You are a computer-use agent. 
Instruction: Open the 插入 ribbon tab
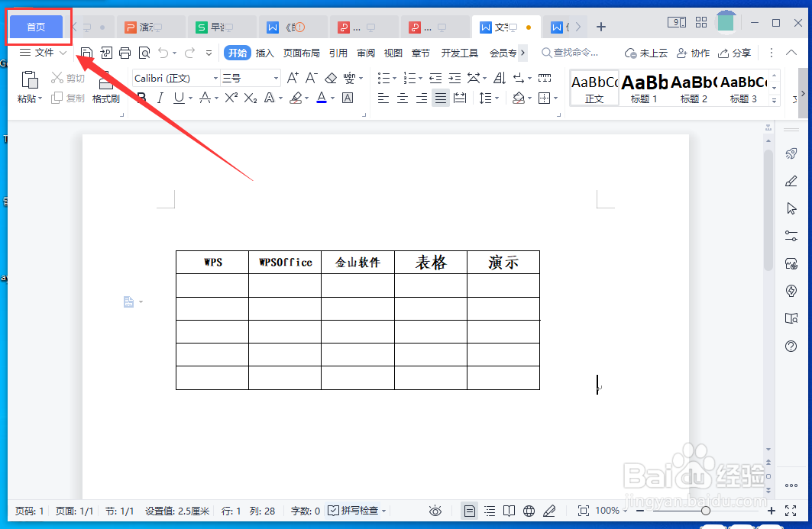(x=264, y=53)
